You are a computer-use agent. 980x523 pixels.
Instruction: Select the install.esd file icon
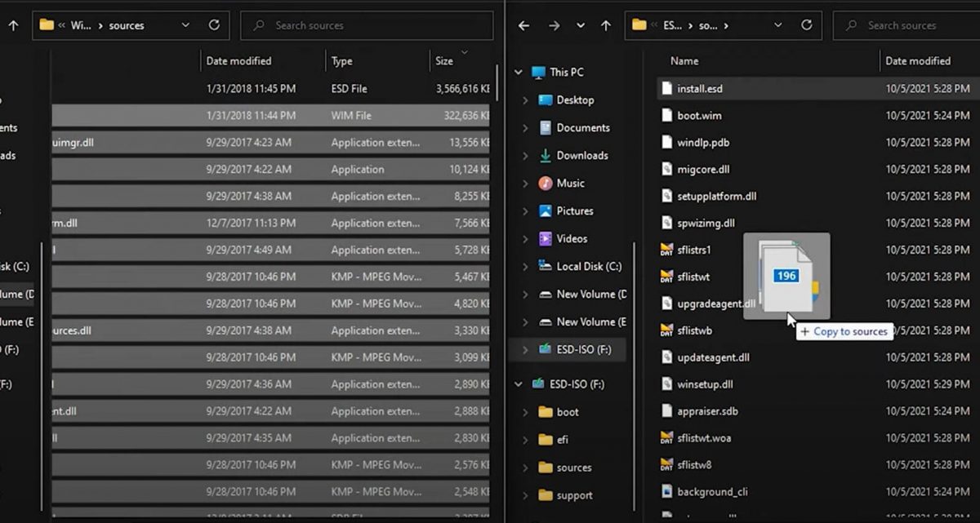666,88
